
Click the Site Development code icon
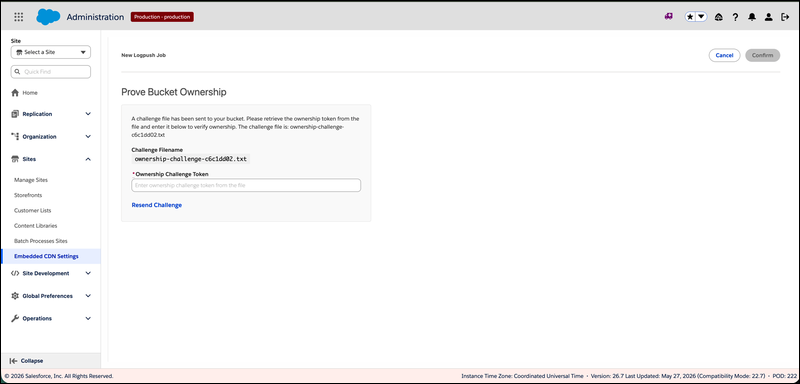[x=15, y=273]
